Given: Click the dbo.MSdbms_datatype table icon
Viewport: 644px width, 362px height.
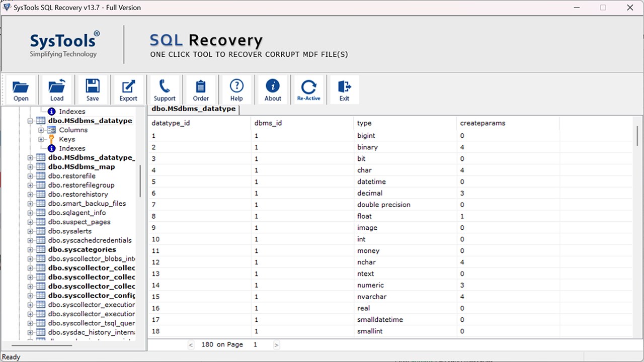Looking at the screenshot, I should coord(41,121).
